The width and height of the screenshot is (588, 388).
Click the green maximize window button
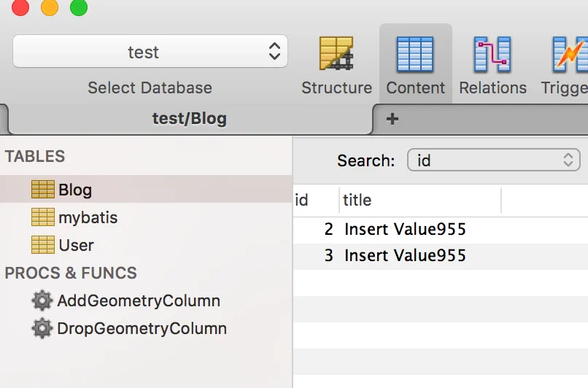(x=78, y=8)
